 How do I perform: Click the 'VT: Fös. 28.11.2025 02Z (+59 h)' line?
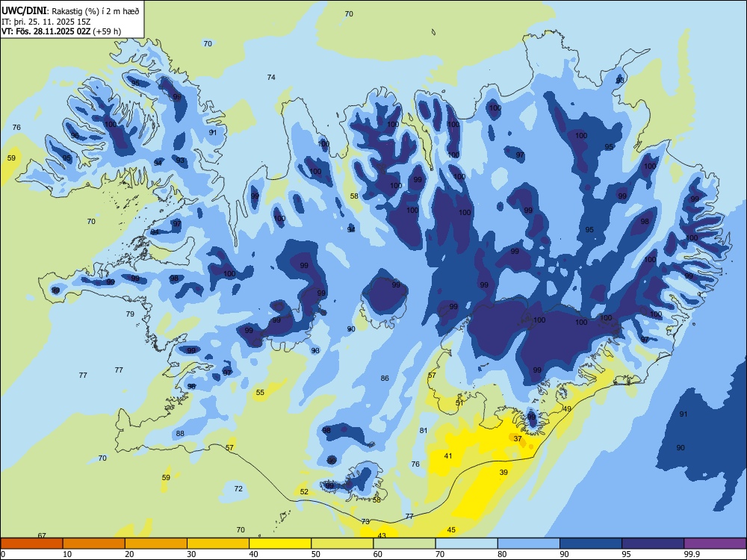[x=61, y=31]
